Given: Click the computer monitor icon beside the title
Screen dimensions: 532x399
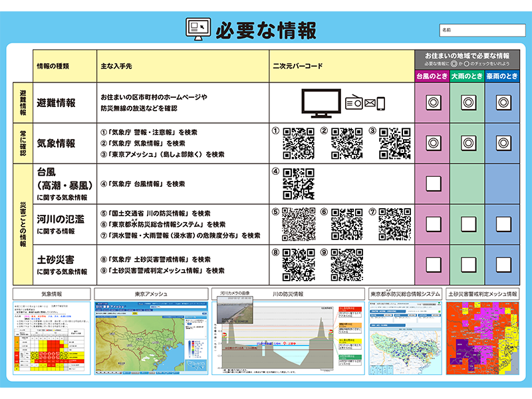Looking at the screenshot, I should (x=199, y=29).
